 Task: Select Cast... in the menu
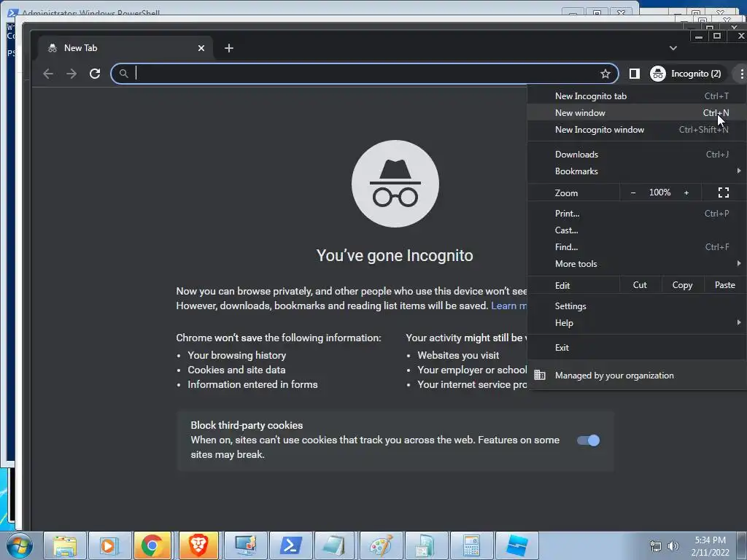click(x=638, y=230)
